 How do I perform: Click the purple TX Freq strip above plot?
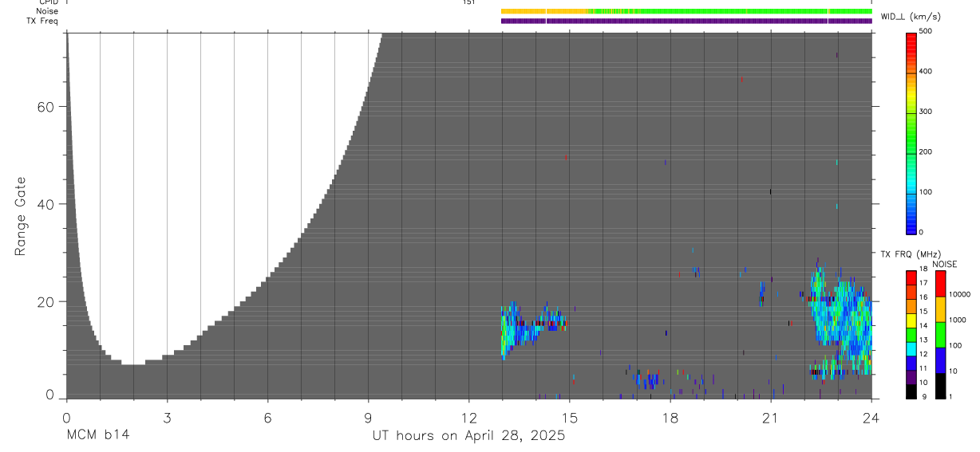[x=686, y=21]
